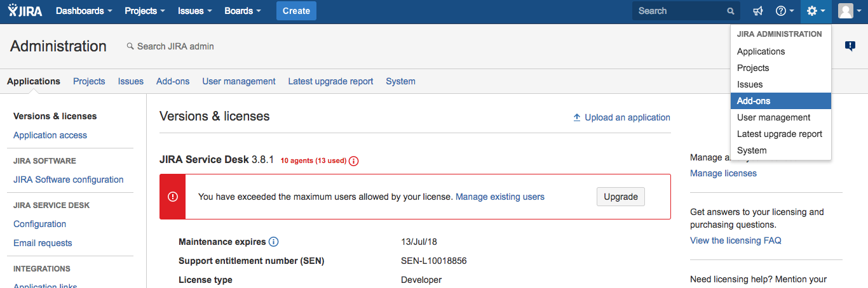868x288 pixels.
Task: Open the help question mark menu
Action: (785, 11)
